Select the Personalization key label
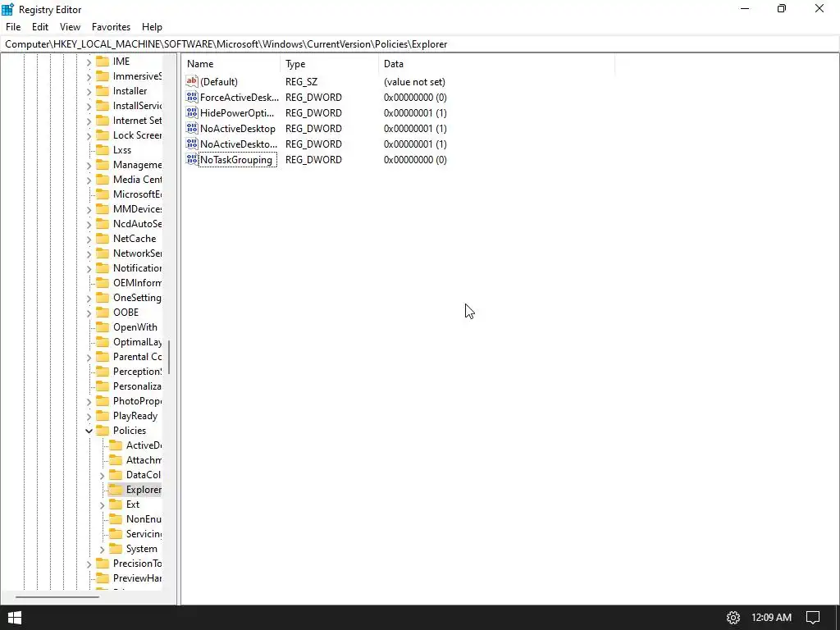This screenshot has width=840, height=630. [x=137, y=386]
